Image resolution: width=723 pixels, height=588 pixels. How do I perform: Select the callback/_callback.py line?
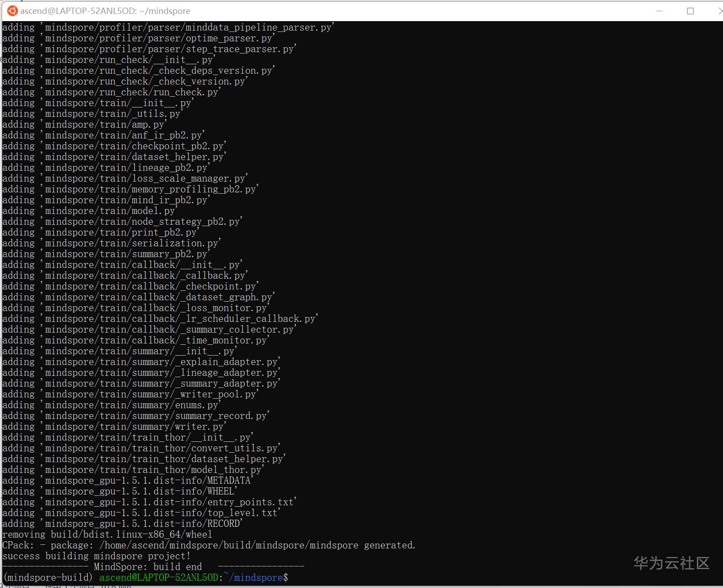coord(125,276)
